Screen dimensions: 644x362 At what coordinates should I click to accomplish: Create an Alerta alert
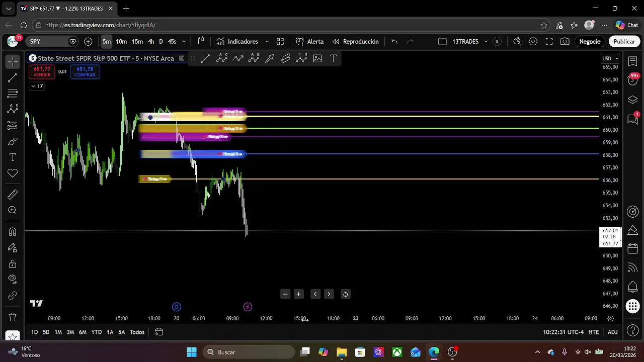point(309,42)
